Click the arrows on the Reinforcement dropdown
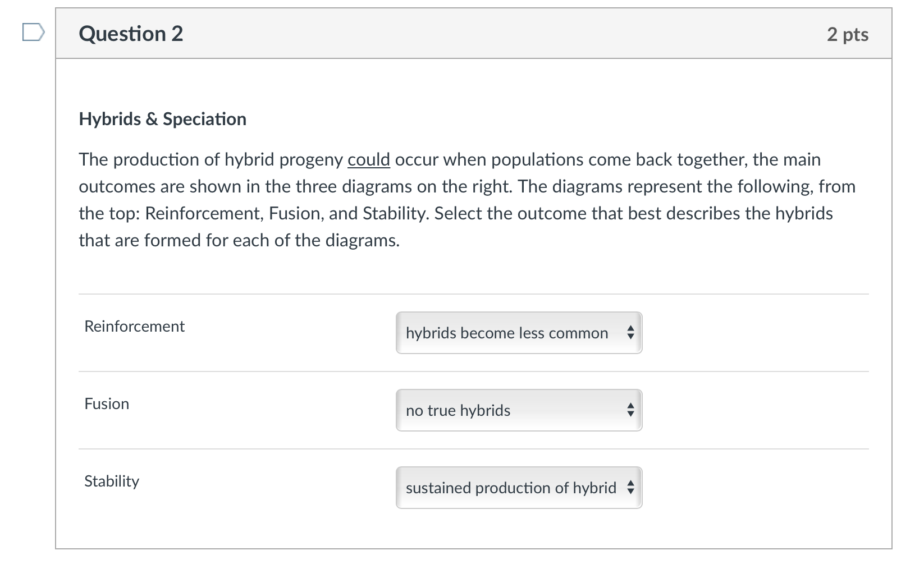The image size is (924, 578). tap(630, 333)
